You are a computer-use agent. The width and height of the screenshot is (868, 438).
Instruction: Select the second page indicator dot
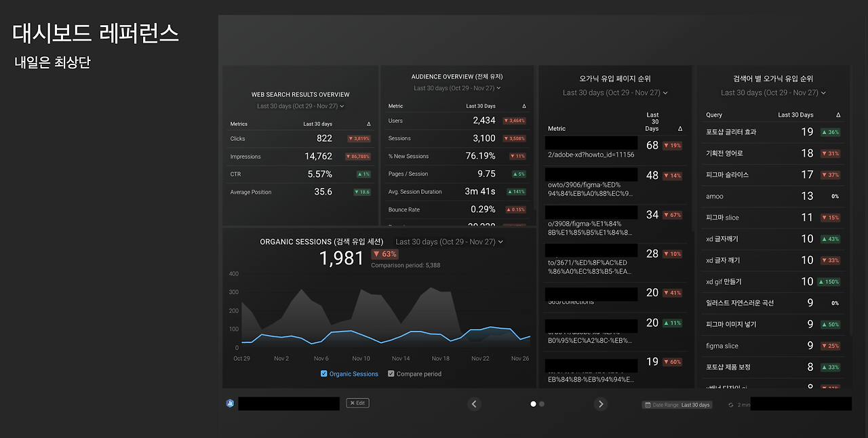point(542,404)
